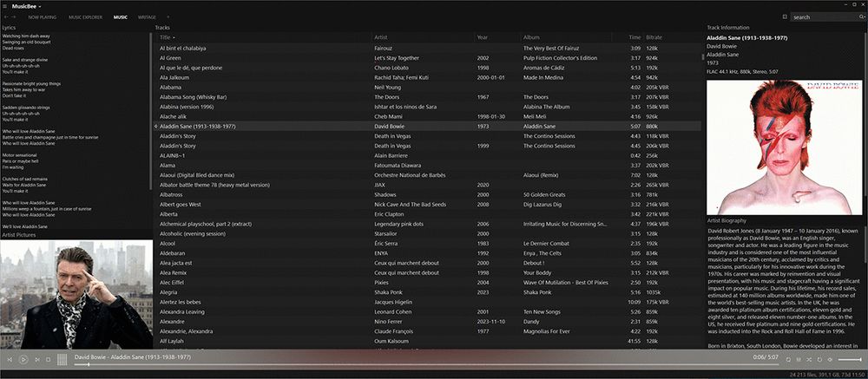Click the David Bowie artist picture
The width and height of the screenshot is (868, 379).
point(76,294)
